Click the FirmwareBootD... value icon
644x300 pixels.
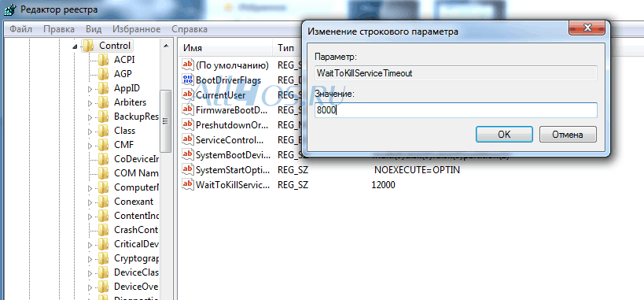188,110
